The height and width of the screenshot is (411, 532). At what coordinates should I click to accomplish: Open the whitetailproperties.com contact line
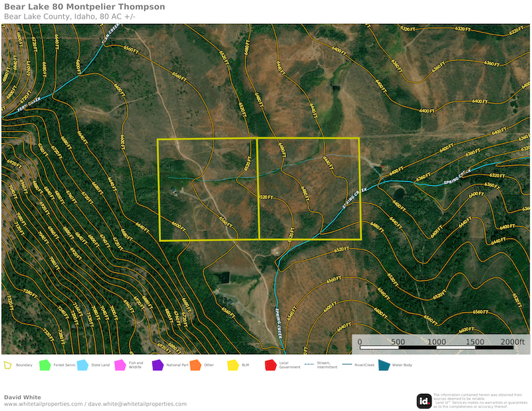(95, 404)
